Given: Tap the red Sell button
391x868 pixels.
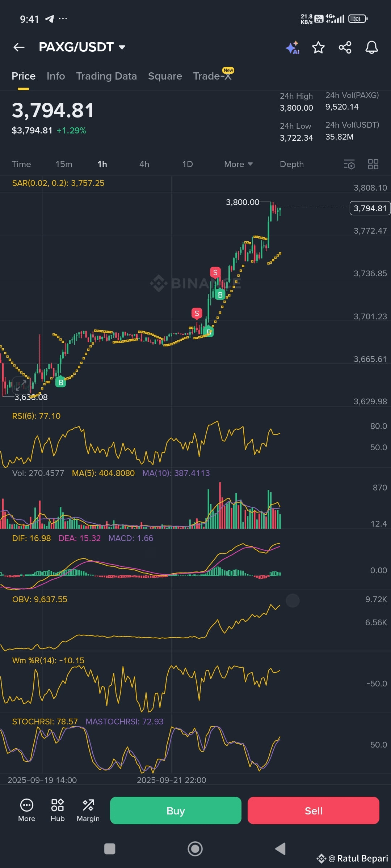Looking at the screenshot, I should (314, 810).
